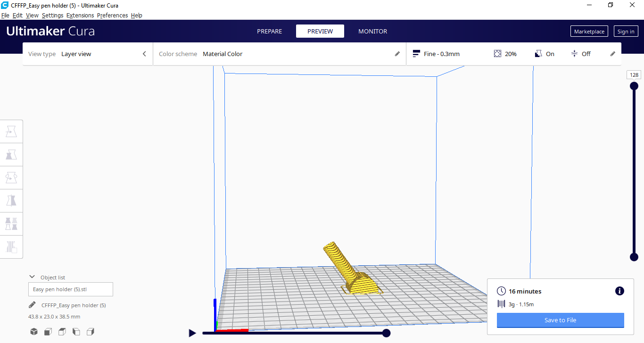This screenshot has height=343, width=644.
Task: Open the Settings menu
Action: [52, 15]
